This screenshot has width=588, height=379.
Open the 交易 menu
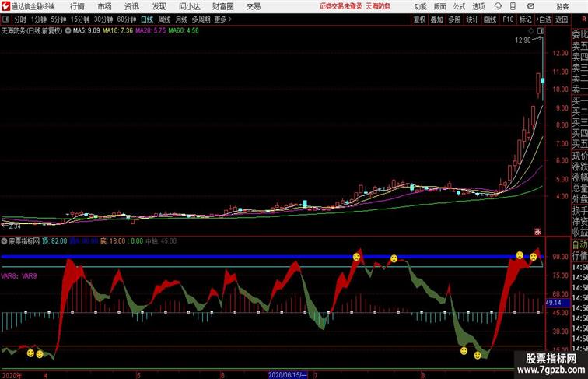[253, 6]
